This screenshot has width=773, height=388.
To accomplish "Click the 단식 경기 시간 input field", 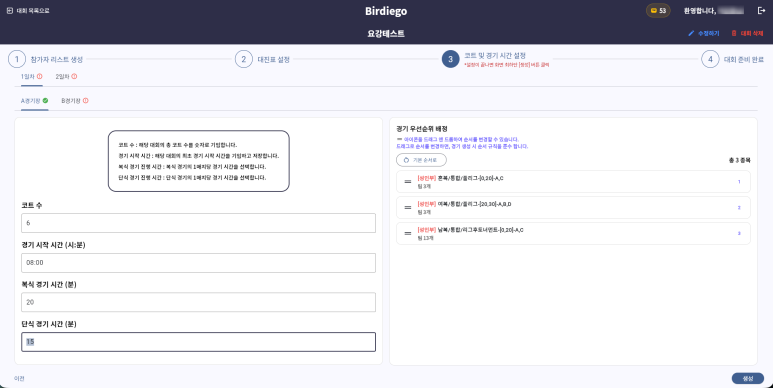I will click(198, 342).
